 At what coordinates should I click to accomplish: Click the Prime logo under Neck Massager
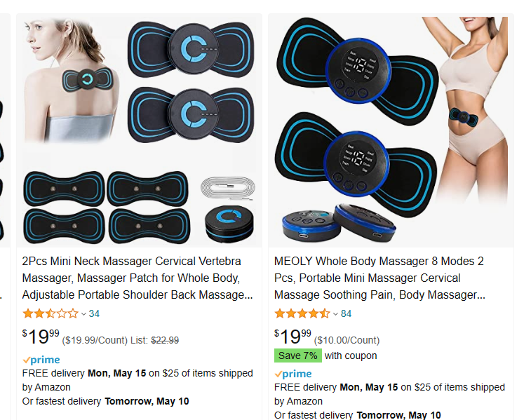[x=41, y=360]
